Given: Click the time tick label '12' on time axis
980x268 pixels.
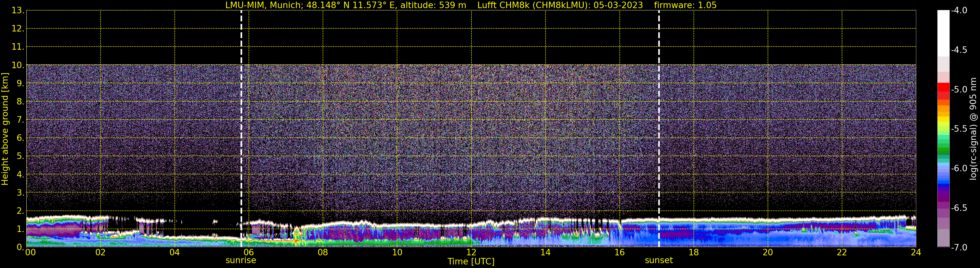Looking at the screenshot, I should (471, 252).
